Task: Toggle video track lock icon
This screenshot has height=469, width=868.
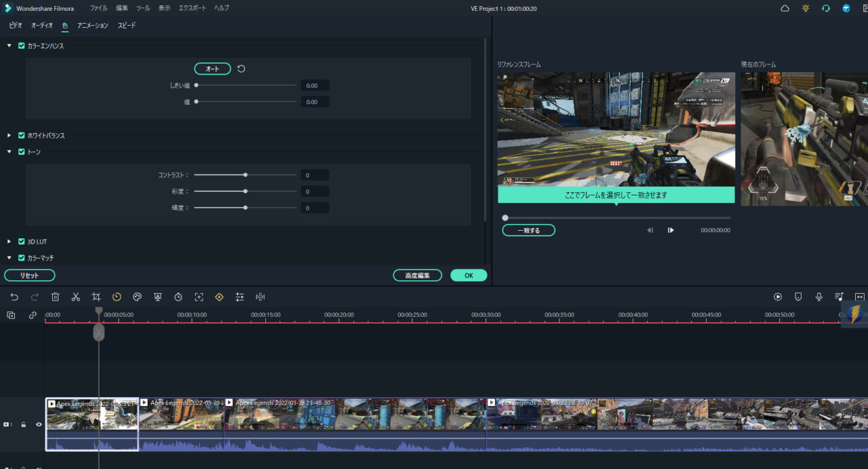Action: [x=24, y=424]
